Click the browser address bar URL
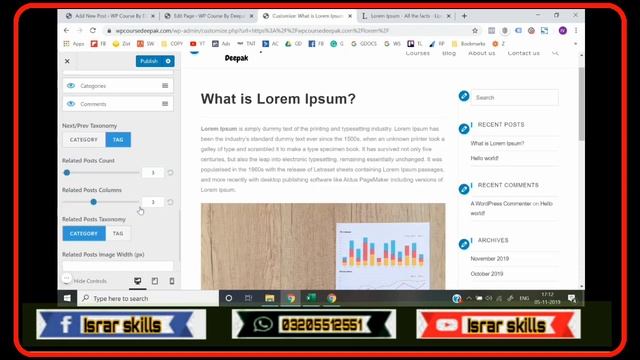This screenshot has height=360, width=640. coord(252,31)
